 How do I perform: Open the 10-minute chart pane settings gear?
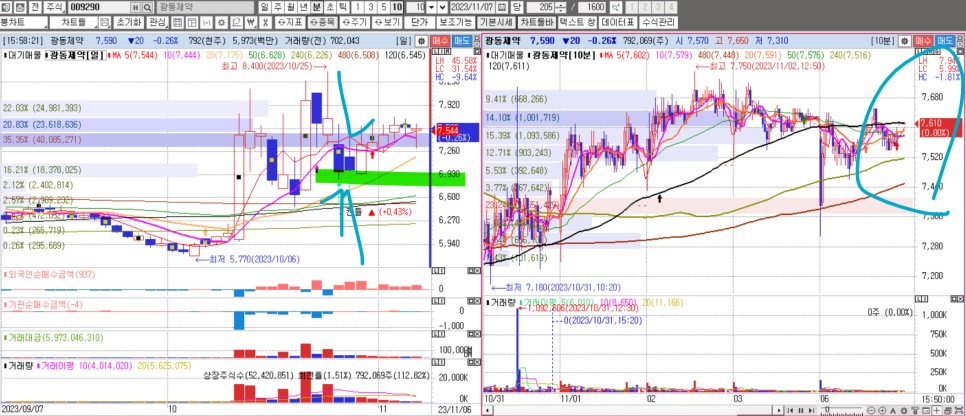click(904, 41)
